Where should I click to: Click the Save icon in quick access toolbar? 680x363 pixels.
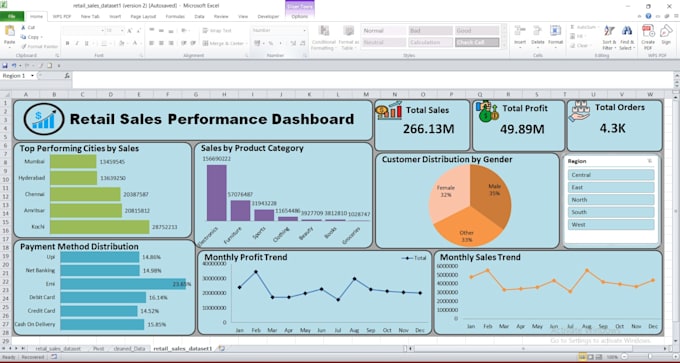pyautogui.click(x=5, y=65)
